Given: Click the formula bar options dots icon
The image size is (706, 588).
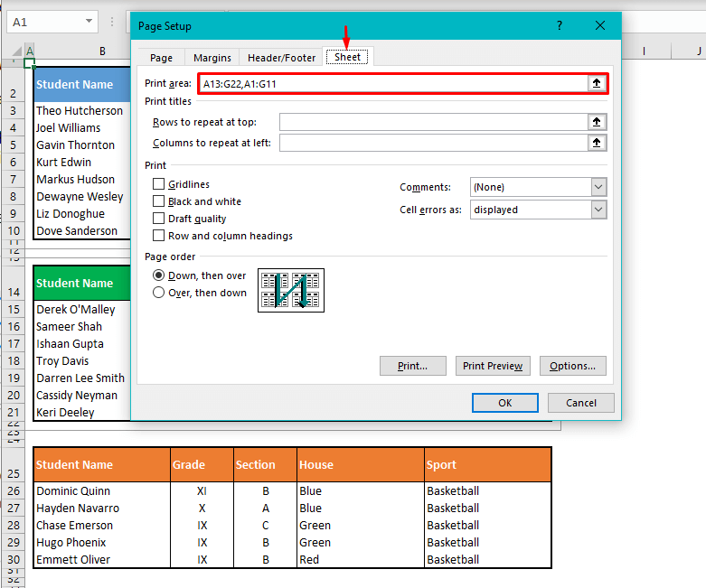Looking at the screenshot, I should coord(112,22).
